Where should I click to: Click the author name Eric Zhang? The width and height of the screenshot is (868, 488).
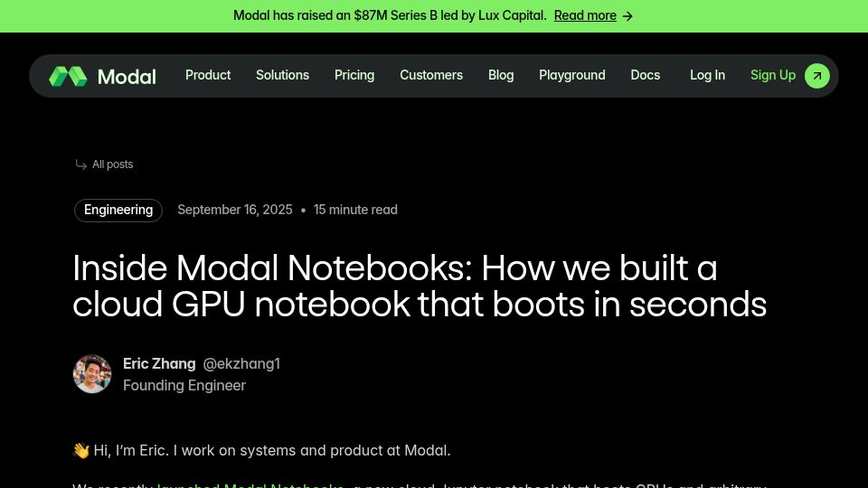click(x=159, y=364)
